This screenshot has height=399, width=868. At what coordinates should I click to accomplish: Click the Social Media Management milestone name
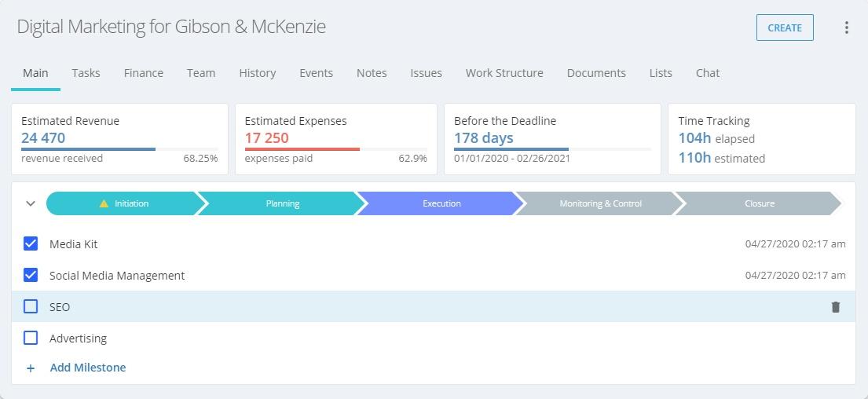point(117,276)
